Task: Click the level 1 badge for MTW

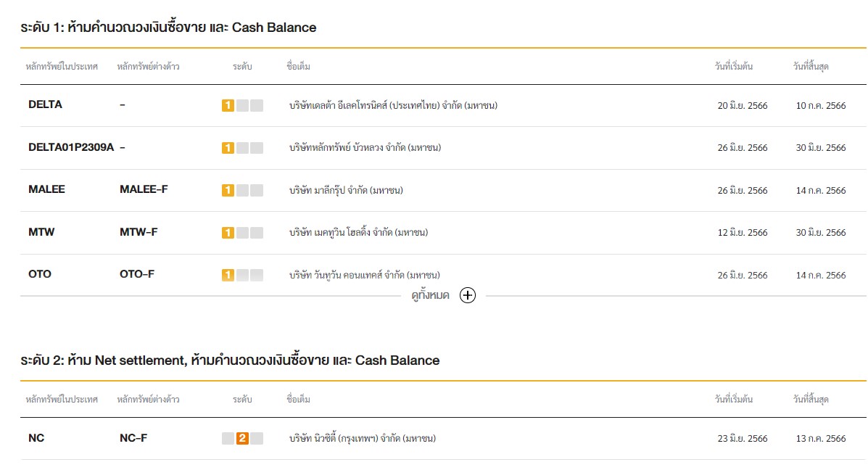Action: (x=229, y=232)
